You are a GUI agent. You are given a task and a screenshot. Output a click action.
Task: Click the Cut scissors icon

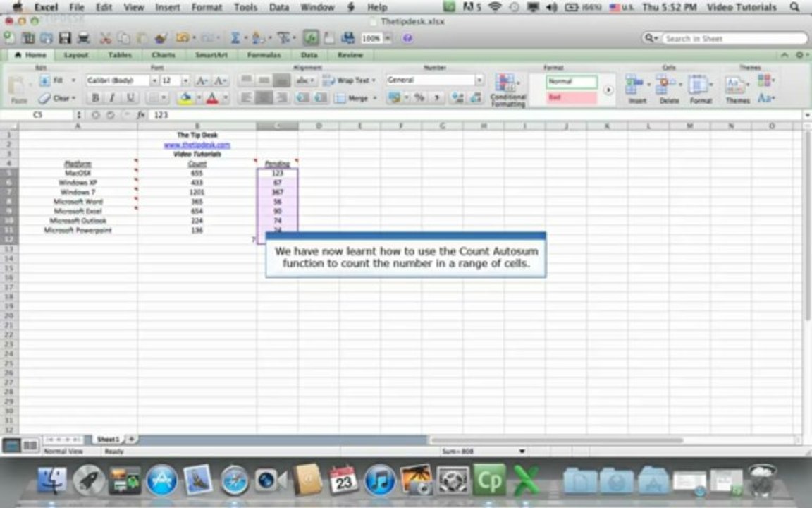coord(106,38)
